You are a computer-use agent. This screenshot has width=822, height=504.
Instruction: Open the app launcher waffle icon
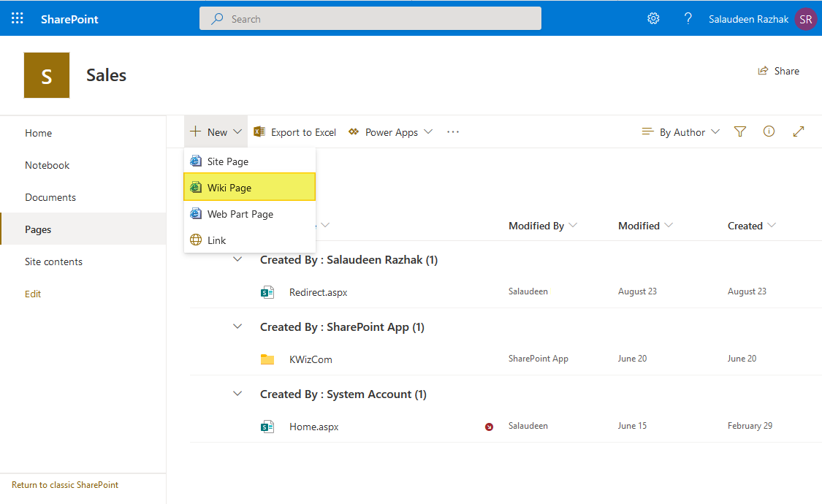click(18, 19)
